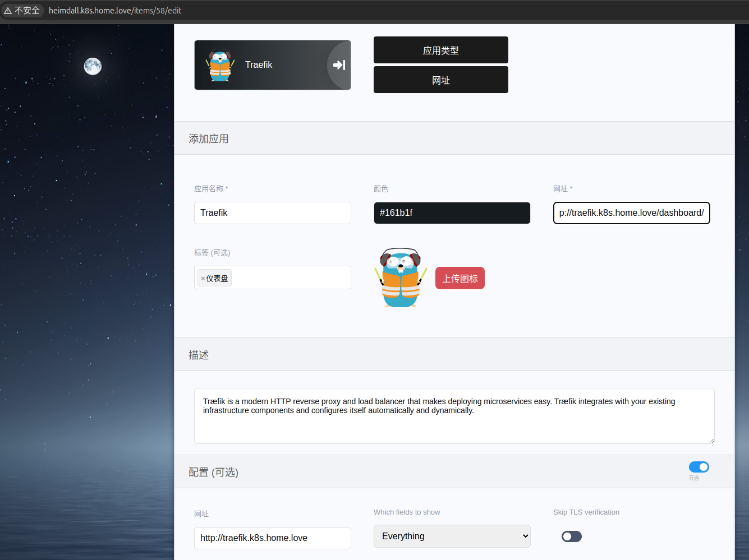Click inside the 标签 tags input box
The width and height of the screenshot is (749, 560).
(x=273, y=277)
